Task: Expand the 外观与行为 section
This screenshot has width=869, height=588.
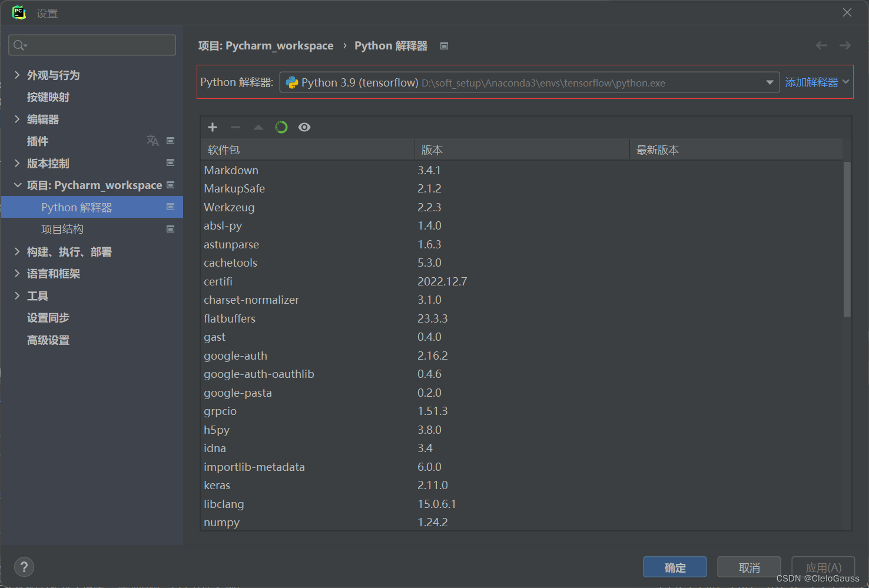Action: pyautogui.click(x=17, y=75)
